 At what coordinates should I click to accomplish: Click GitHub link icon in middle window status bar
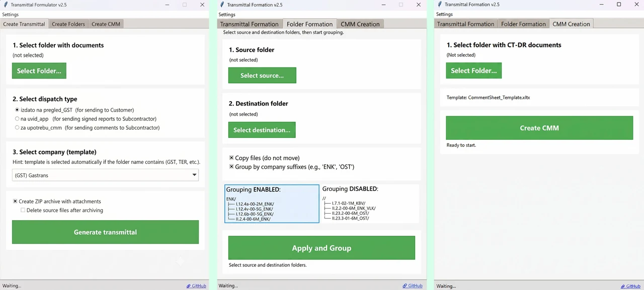(x=405, y=286)
